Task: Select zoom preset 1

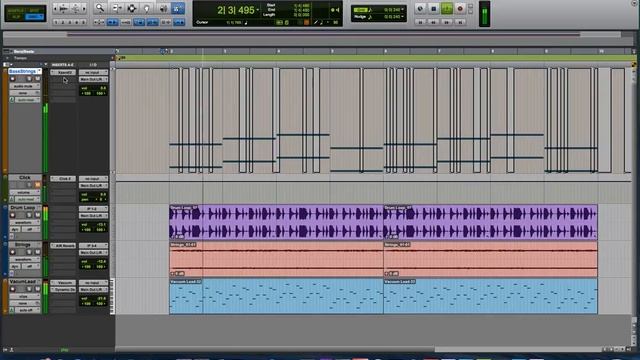Action: click(x=56, y=22)
